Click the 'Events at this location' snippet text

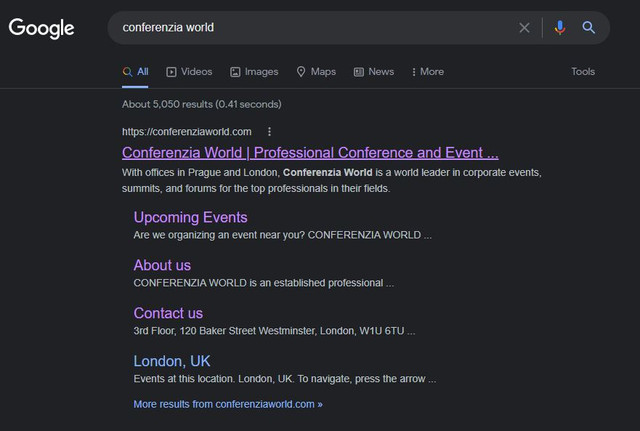[x=285, y=379]
